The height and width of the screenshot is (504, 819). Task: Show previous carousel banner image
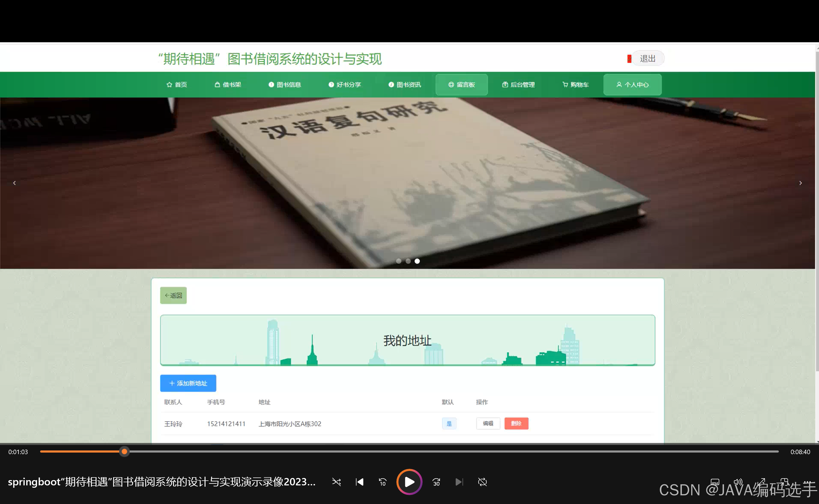(14, 183)
